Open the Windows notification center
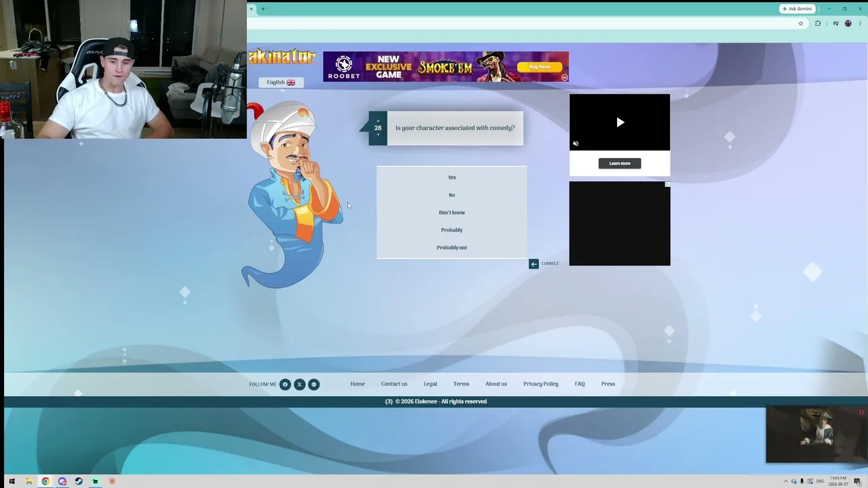 (858, 481)
